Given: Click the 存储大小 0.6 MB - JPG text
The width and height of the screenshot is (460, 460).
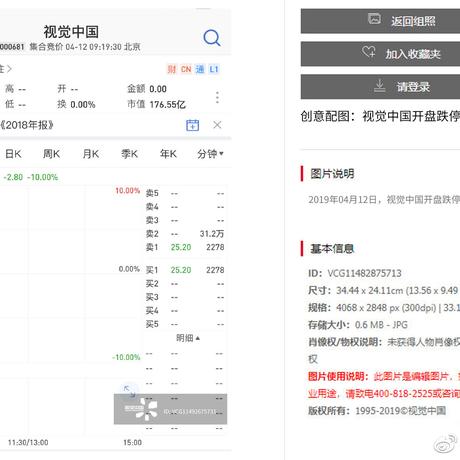Looking at the screenshot, I should (x=358, y=325).
